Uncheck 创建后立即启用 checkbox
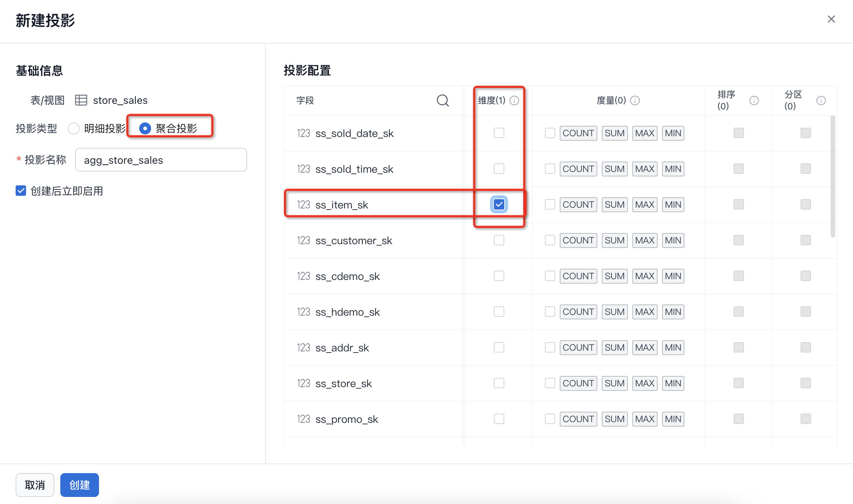The height and width of the screenshot is (504, 853). pos(21,191)
